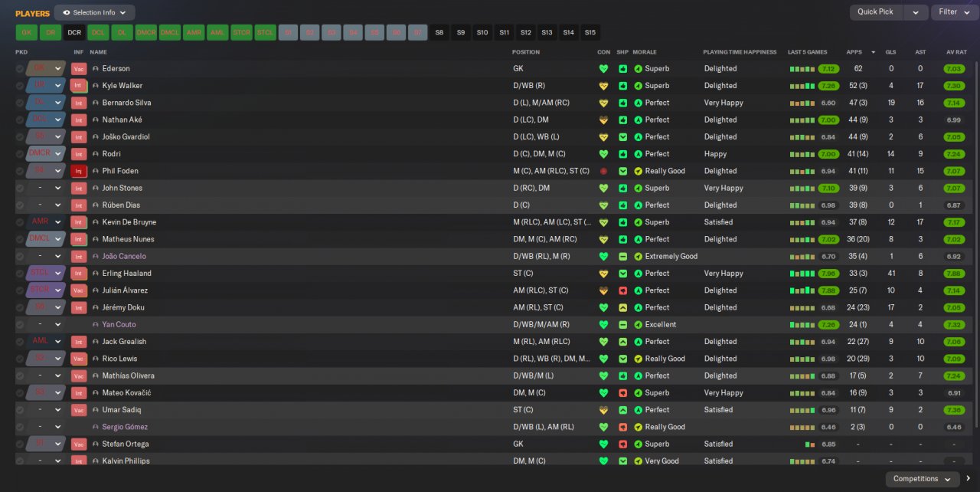
Task: Open Joško Gvardiol's player profile
Action: pos(126,137)
